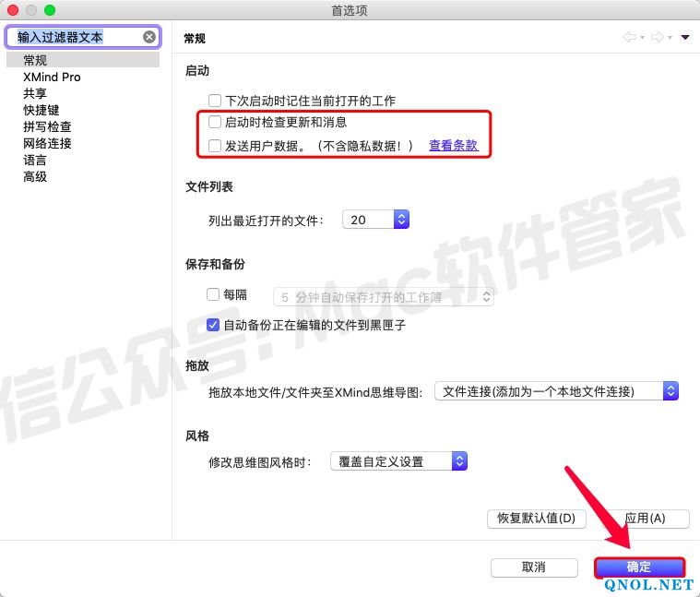Screen dimensions: 700x597
Task: Select the 拼写检查 category
Action: click(x=47, y=126)
